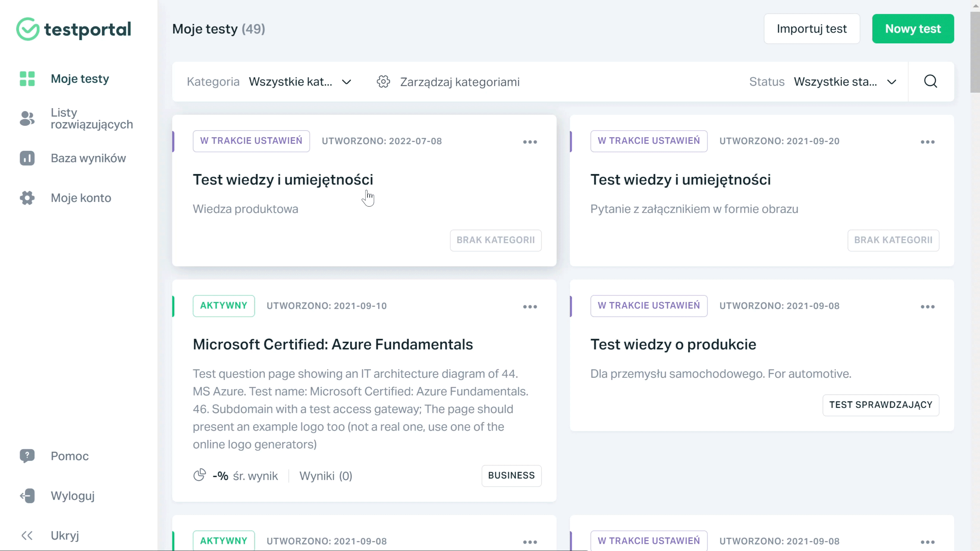Click the Zarządzaj kategoriami gear icon
The height and width of the screenshot is (551, 980).
click(x=384, y=81)
